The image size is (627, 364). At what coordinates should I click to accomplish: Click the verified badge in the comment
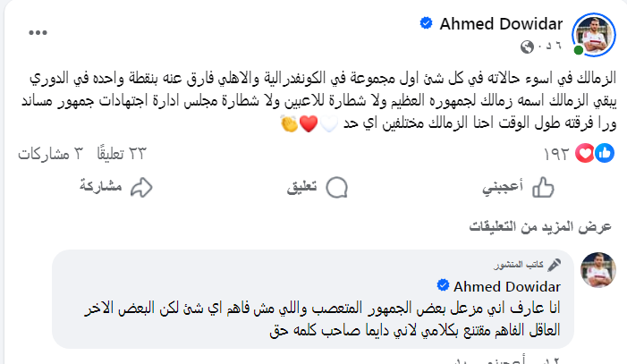[x=442, y=286]
